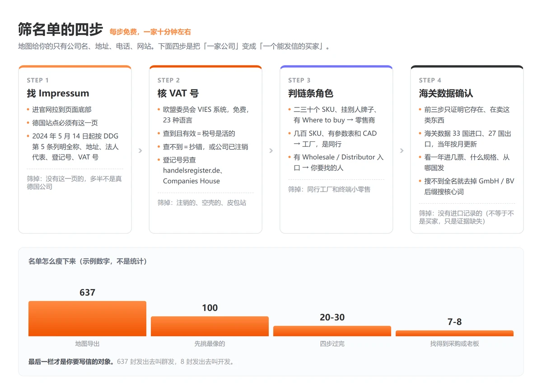Click the STEP 1 label

pos(38,80)
